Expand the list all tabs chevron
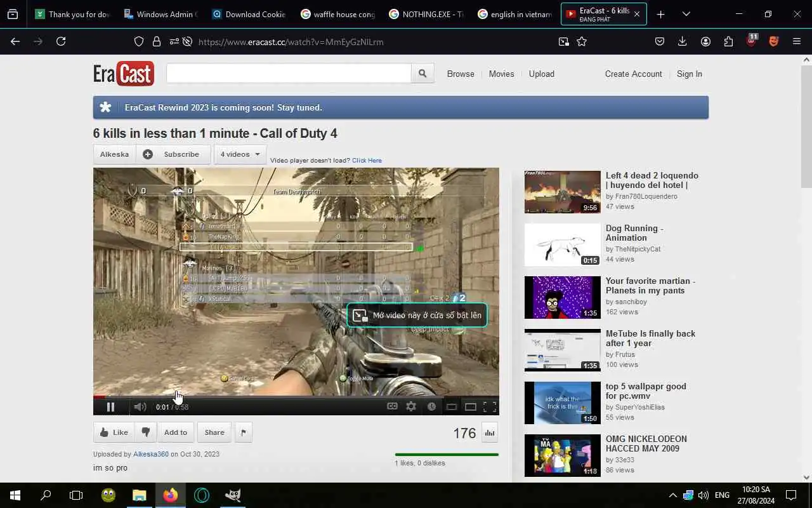 click(686, 14)
